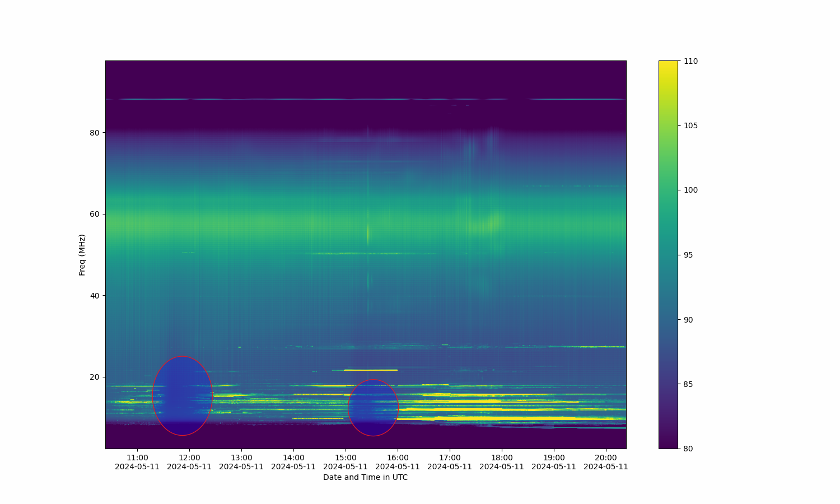The height and width of the screenshot is (504, 840).
Task: Click the colorbar 100 value label
Action: coord(690,190)
